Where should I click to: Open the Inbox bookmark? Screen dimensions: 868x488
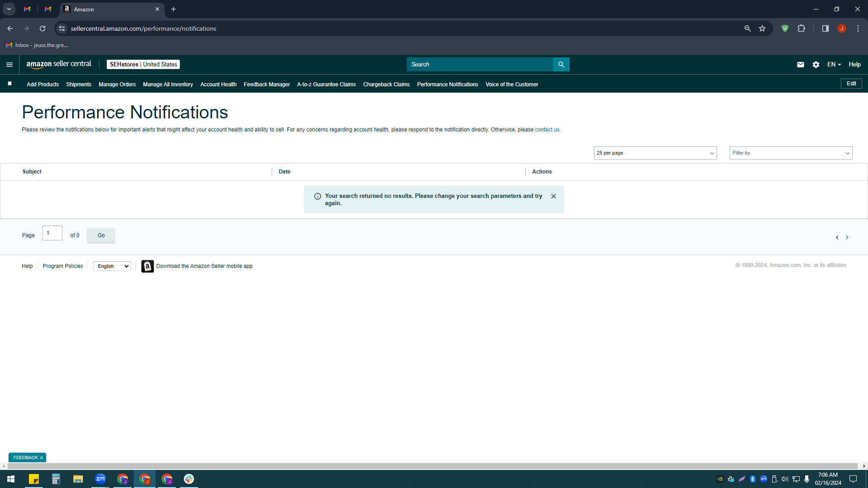(x=37, y=45)
